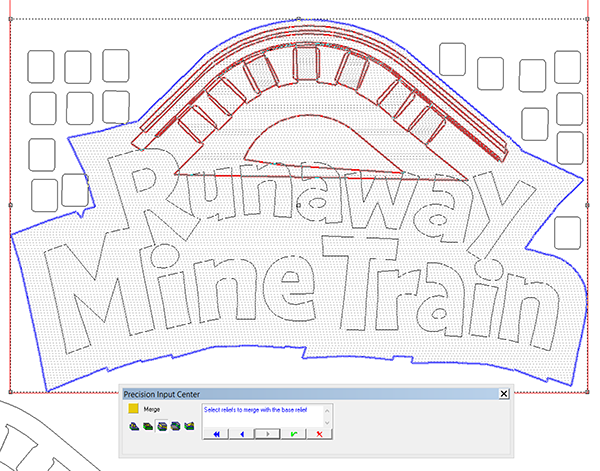The width and height of the screenshot is (600, 471).
Task: Go back one step with blue arrow
Action: point(242,434)
